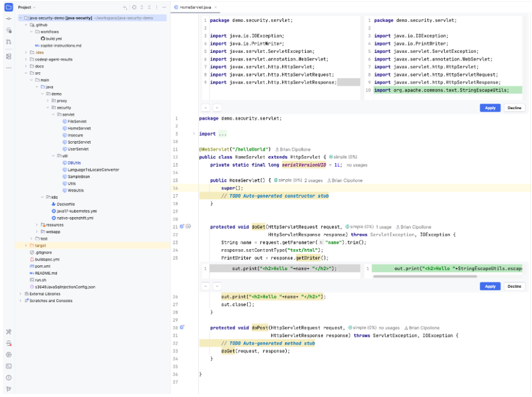This screenshot has height=397, width=532.
Task: Open LanguageToLocaleConverter class
Action: (91, 170)
